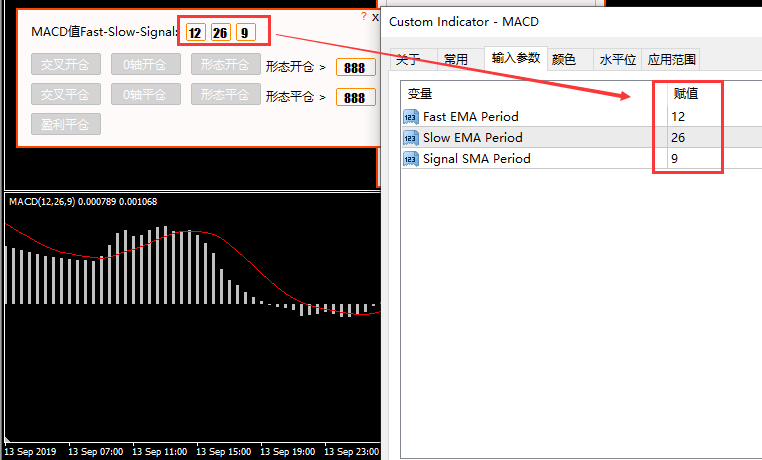Open the 常用 tab
The width and height of the screenshot is (762, 460).
[x=456, y=60]
